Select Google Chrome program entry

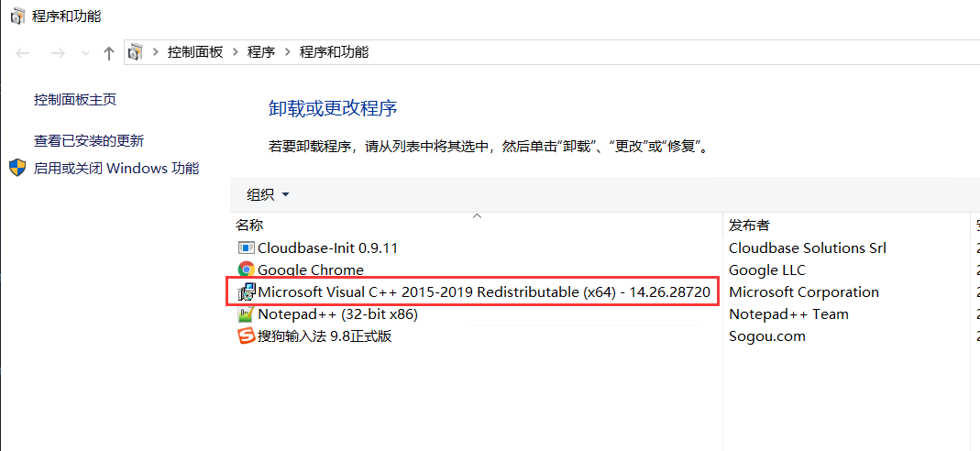(x=310, y=269)
